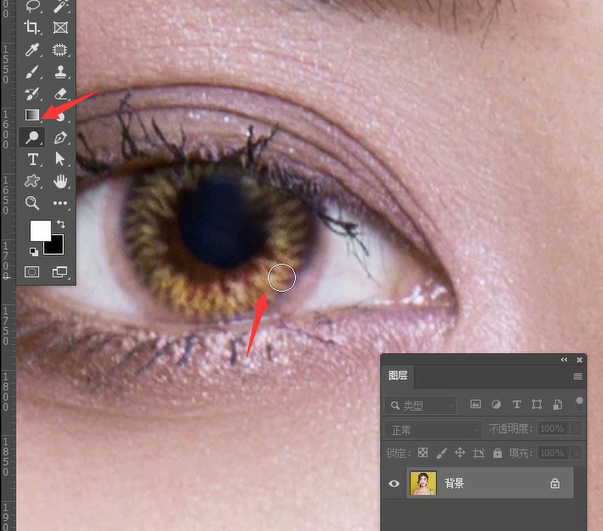The height and width of the screenshot is (531, 603).
Task: Select the Eraser tool
Action: pyautogui.click(x=60, y=94)
